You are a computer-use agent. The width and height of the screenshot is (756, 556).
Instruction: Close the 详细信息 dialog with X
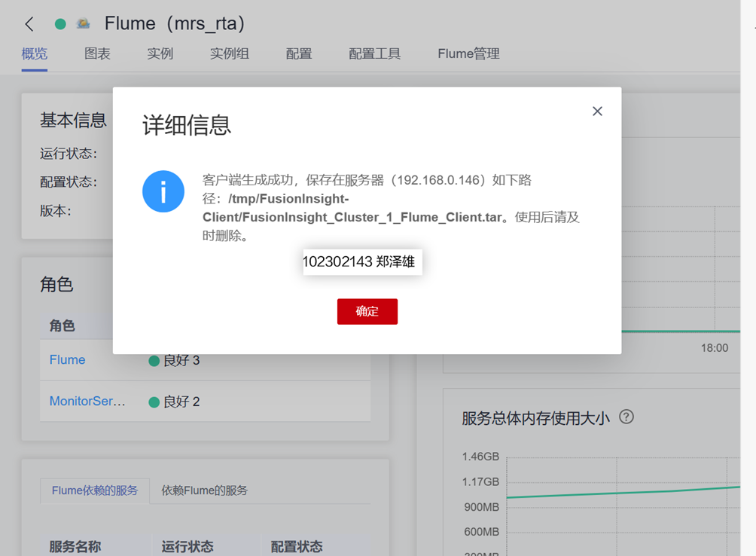coord(597,112)
